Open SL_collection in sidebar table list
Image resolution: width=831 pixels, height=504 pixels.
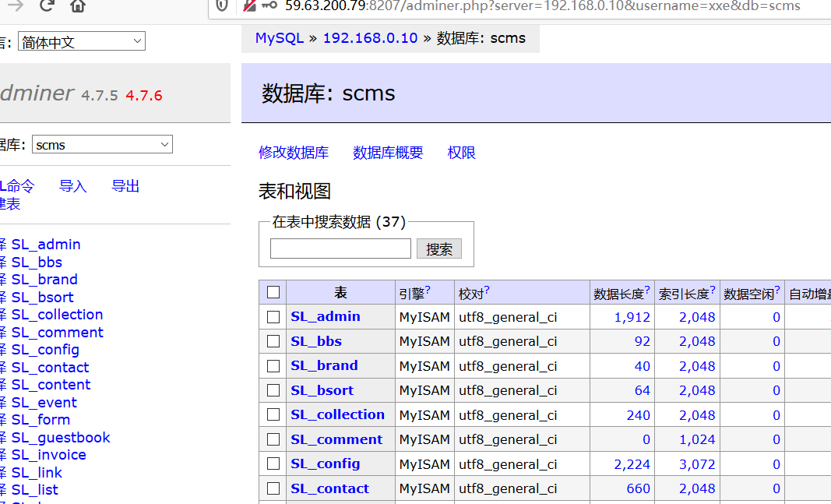(57, 314)
